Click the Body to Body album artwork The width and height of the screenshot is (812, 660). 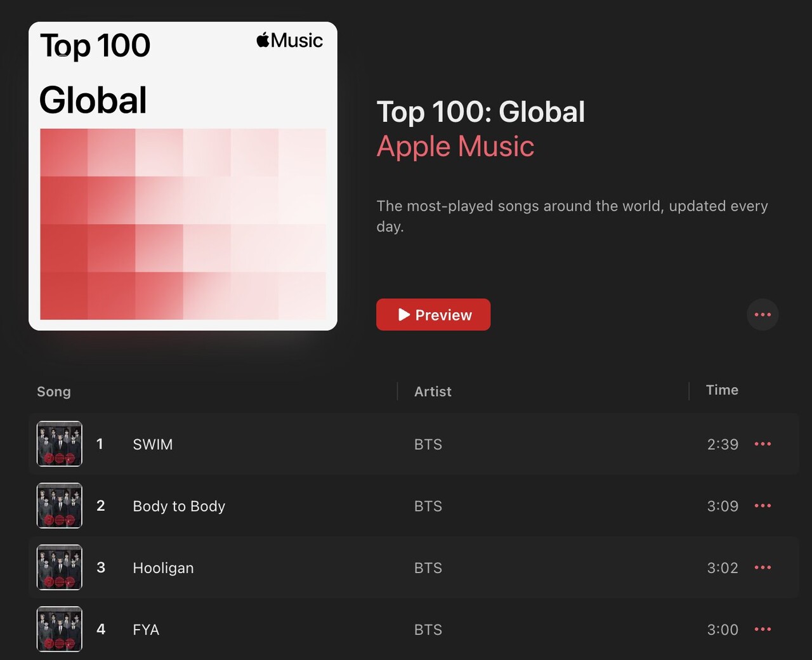pyautogui.click(x=60, y=506)
